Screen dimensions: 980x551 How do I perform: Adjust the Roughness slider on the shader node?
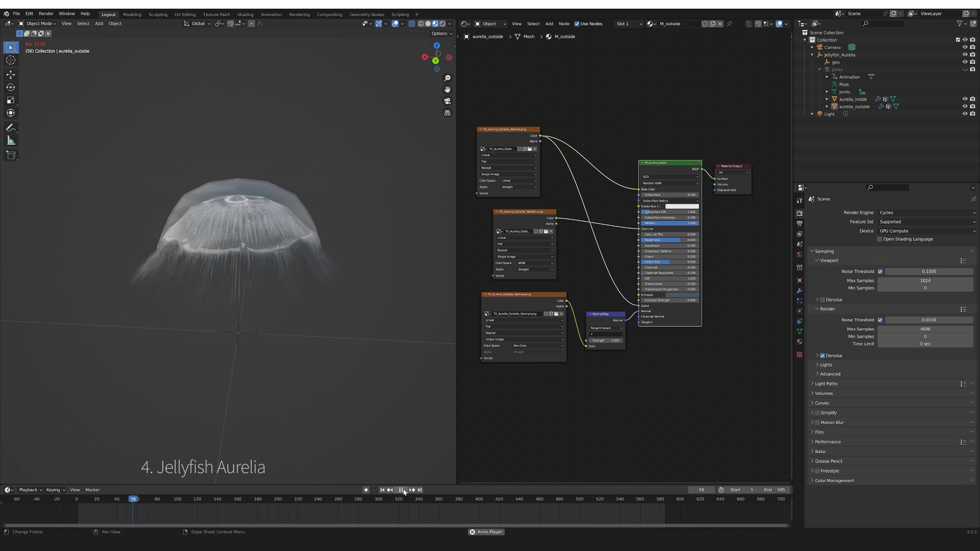point(670,240)
